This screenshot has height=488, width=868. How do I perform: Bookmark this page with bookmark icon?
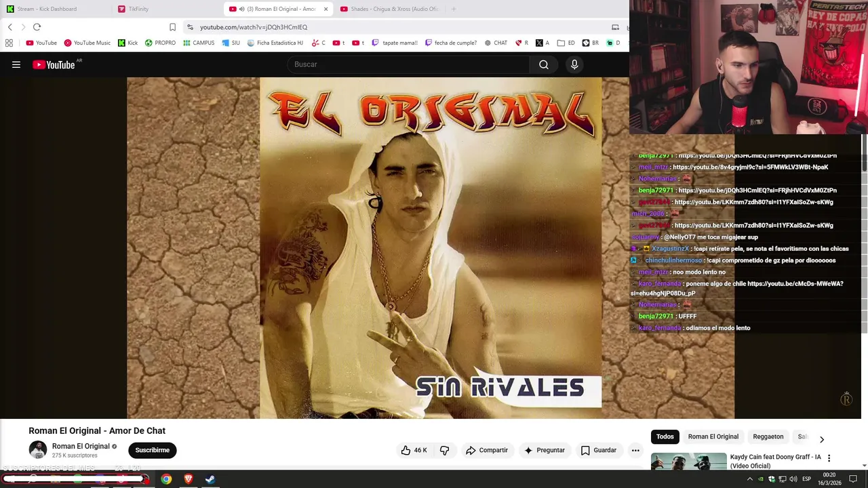[172, 27]
